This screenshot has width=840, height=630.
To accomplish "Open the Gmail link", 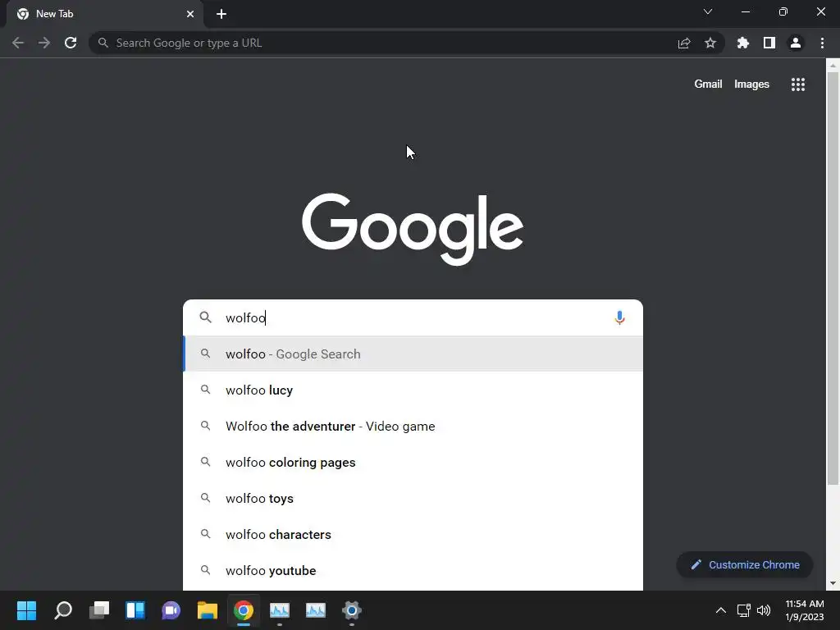I will (708, 84).
